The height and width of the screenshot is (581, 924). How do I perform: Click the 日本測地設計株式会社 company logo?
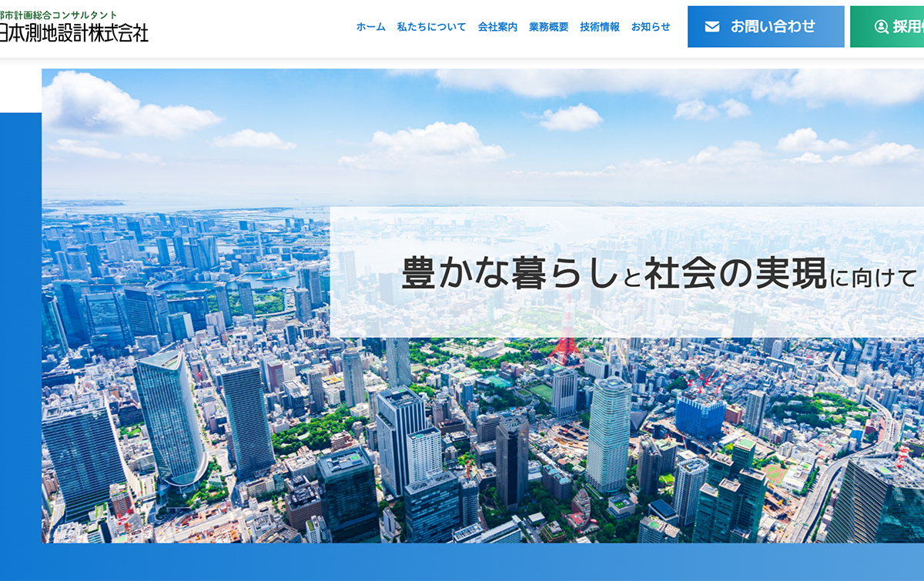click(74, 32)
